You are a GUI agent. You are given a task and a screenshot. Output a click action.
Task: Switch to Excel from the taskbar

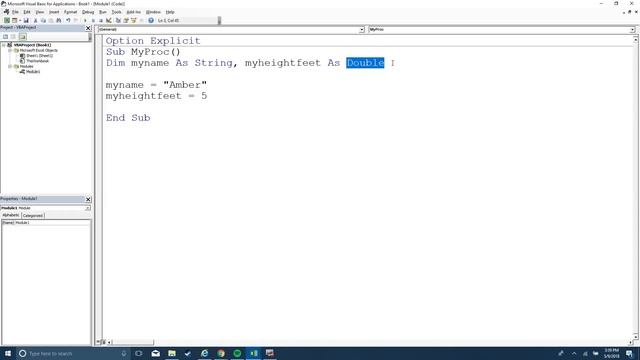(253, 353)
